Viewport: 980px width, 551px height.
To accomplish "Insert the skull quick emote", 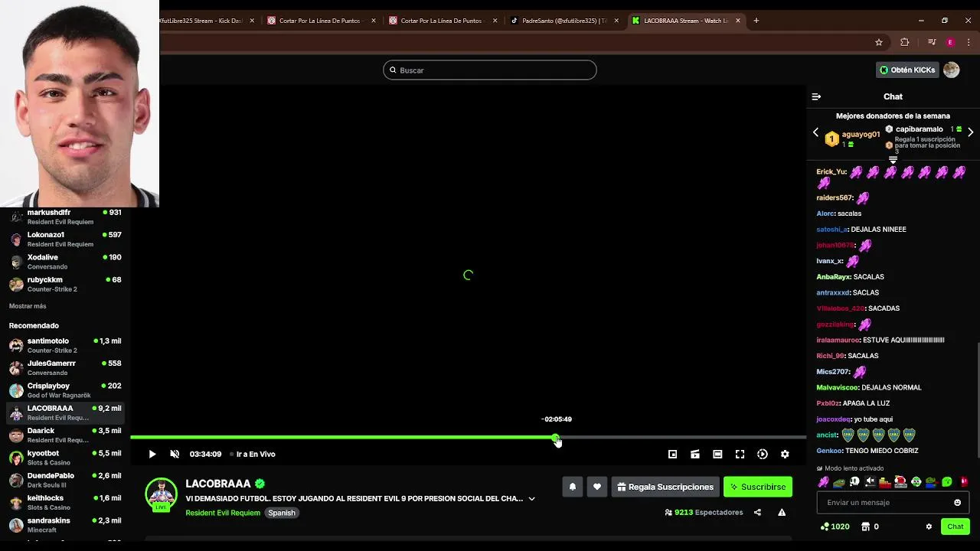I will (854, 482).
